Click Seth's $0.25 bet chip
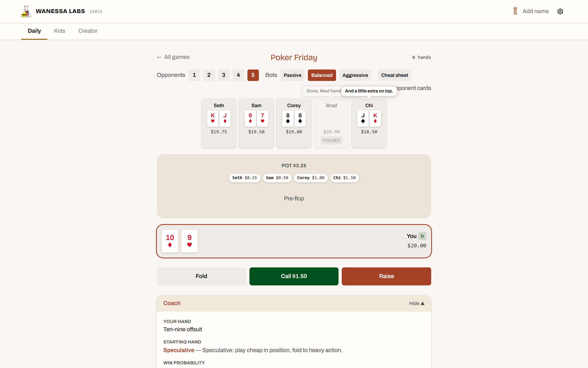This screenshot has height=368, width=588. (244, 178)
